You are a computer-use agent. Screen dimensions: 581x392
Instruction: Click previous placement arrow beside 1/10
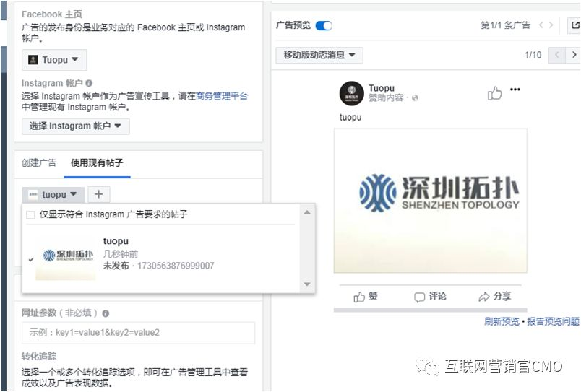coord(556,55)
